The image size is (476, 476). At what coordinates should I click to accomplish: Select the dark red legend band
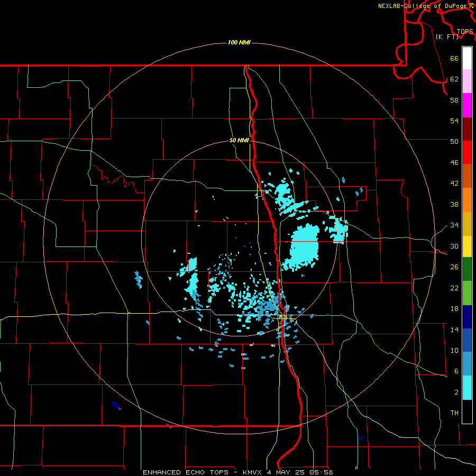(x=467, y=129)
